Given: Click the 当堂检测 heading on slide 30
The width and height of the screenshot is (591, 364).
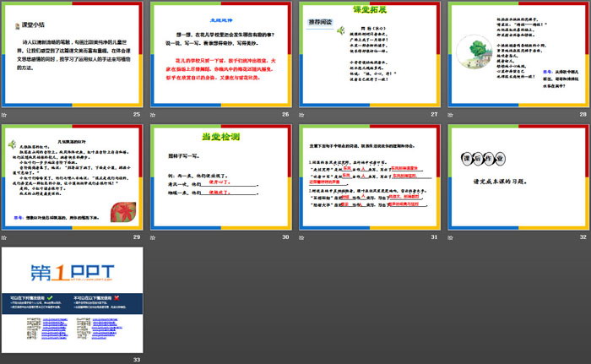Looking at the screenshot, I should click(x=221, y=137).
